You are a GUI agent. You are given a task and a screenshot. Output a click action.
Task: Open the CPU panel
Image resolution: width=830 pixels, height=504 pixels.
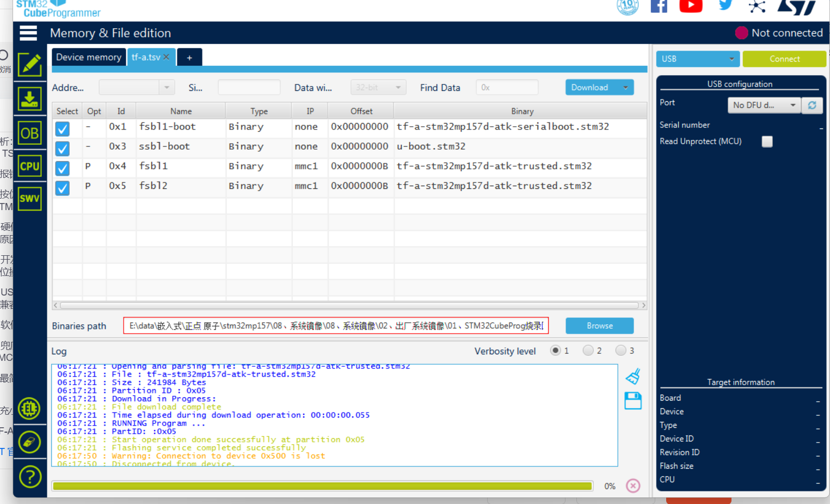point(29,166)
